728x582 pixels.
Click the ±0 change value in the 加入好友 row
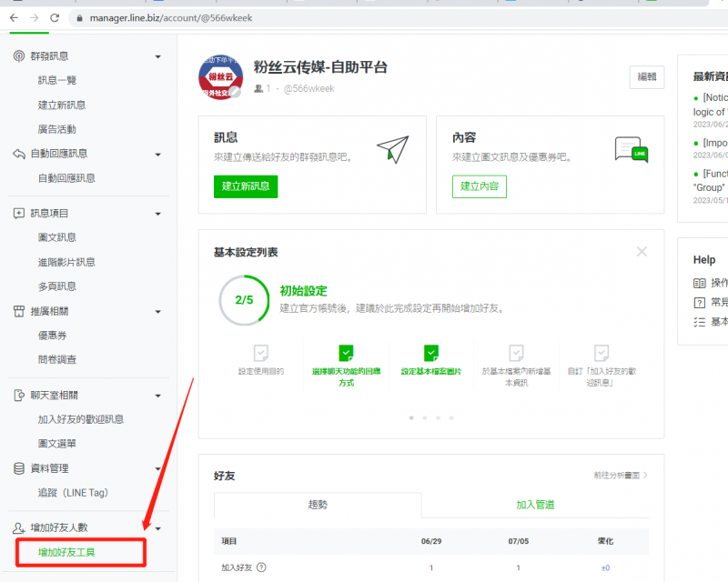pyautogui.click(x=605, y=567)
